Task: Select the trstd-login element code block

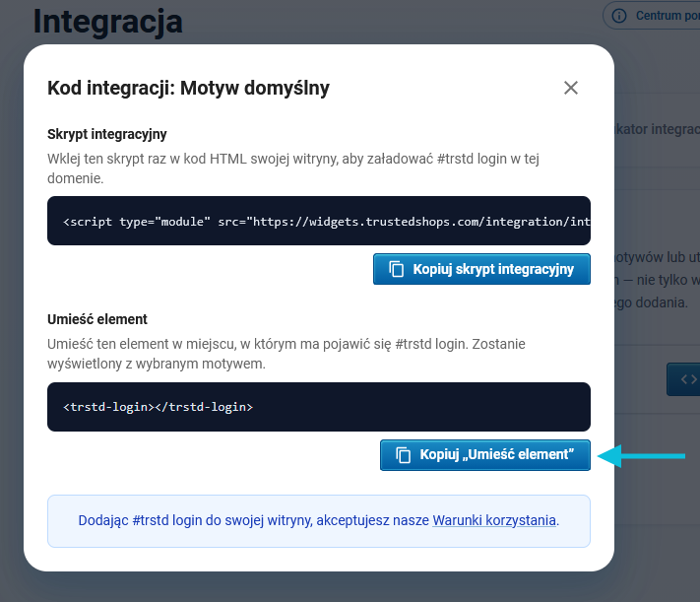Action: pos(319,407)
